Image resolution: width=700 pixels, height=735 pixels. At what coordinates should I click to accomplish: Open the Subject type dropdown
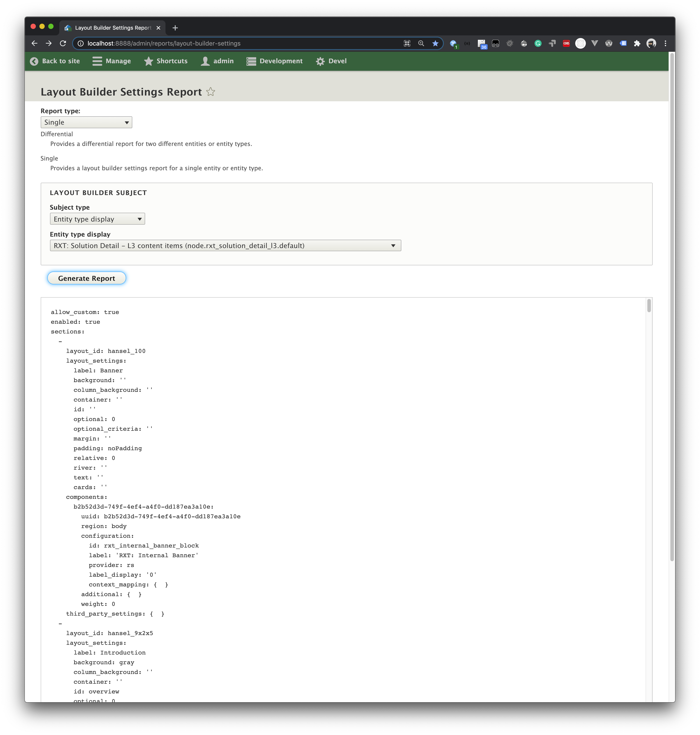pyautogui.click(x=97, y=219)
